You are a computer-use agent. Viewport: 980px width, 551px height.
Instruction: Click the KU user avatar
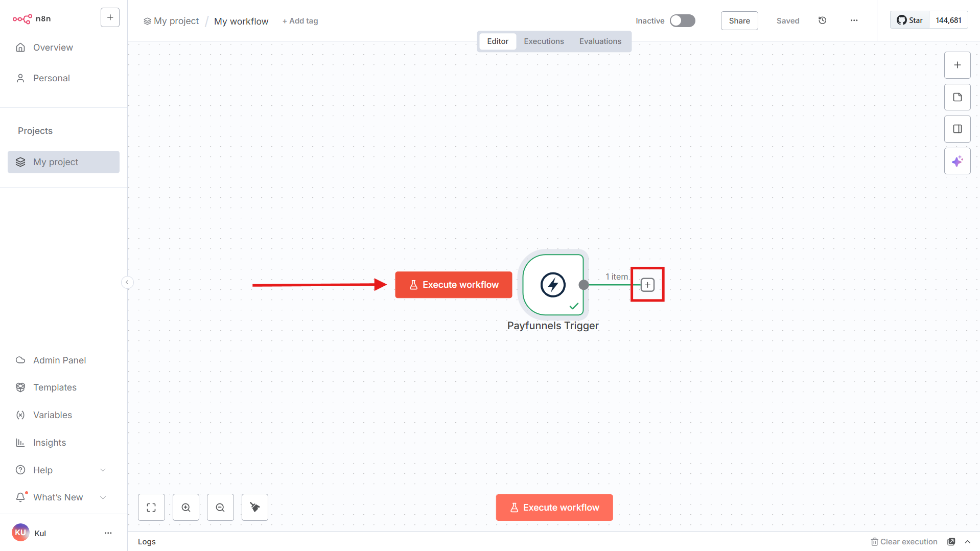pos(20,533)
